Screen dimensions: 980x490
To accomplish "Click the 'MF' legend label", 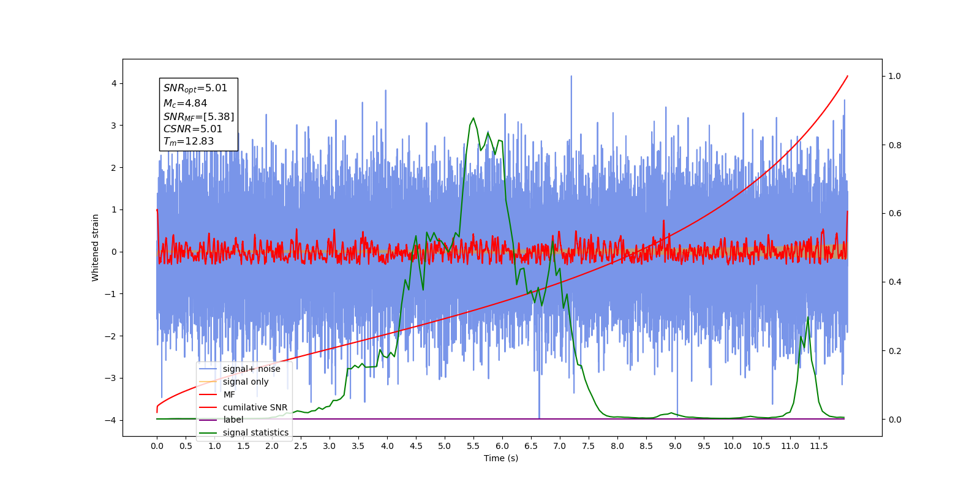I will pyautogui.click(x=229, y=394).
